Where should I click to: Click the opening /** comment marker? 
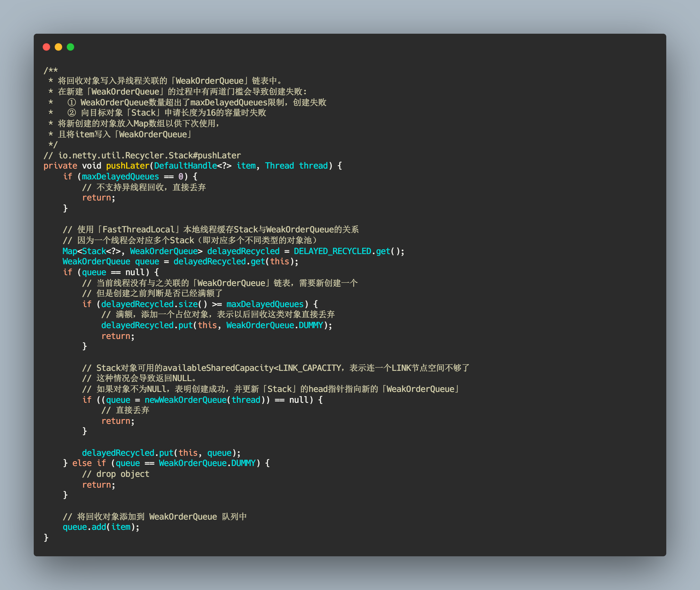[51, 70]
